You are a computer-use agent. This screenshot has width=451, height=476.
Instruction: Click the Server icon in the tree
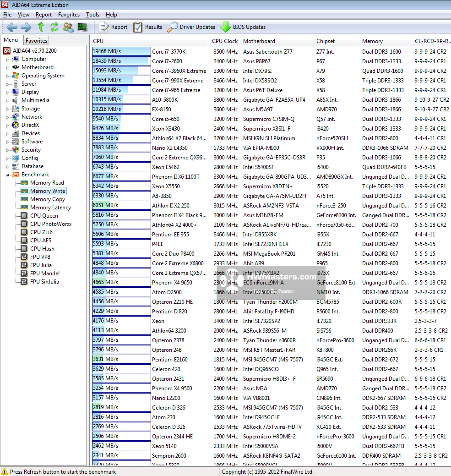16,83
